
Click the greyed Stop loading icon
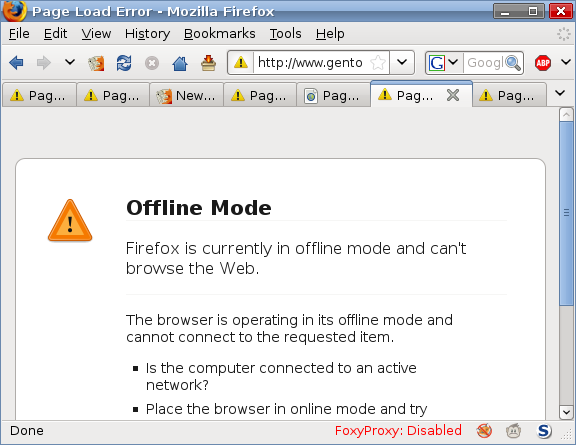click(x=152, y=63)
